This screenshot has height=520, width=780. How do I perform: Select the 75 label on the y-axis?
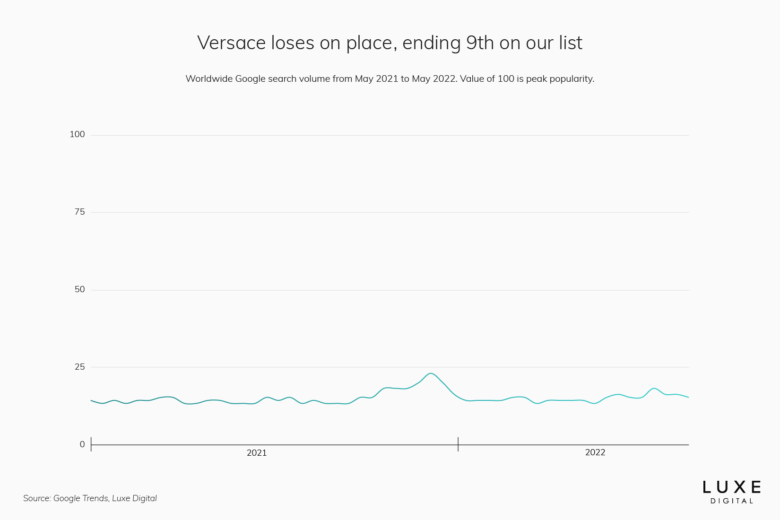79,212
